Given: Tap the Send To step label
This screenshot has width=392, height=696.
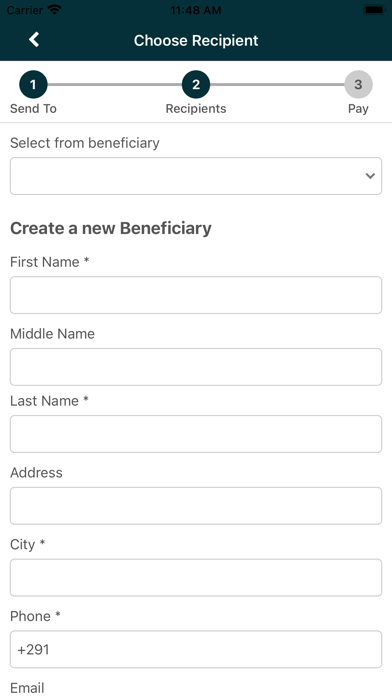Looking at the screenshot, I should [x=33, y=109].
